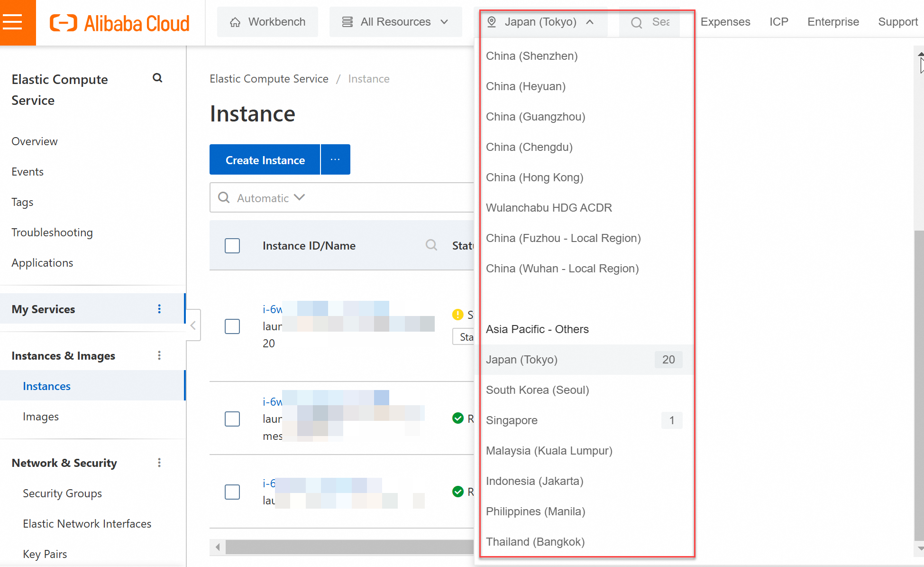924x567 pixels.
Task: Click Elastic Compute Service breadcrumb link
Action: pyautogui.click(x=269, y=79)
